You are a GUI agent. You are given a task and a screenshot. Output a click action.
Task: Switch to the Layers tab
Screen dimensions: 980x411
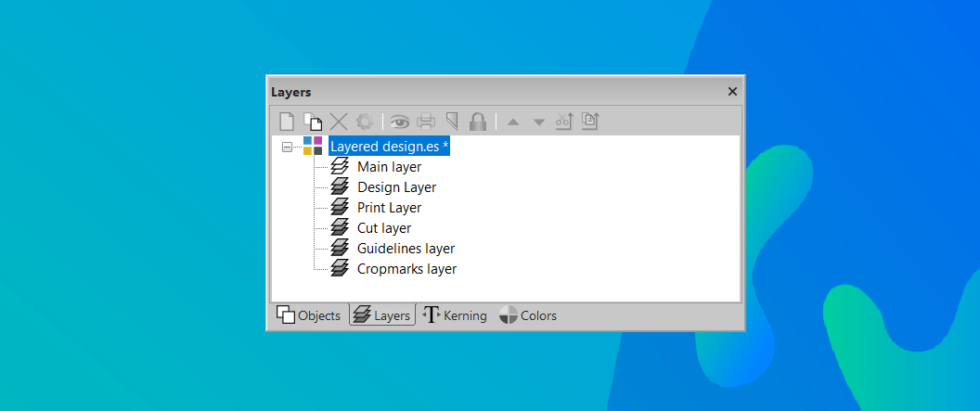coord(382,315)
